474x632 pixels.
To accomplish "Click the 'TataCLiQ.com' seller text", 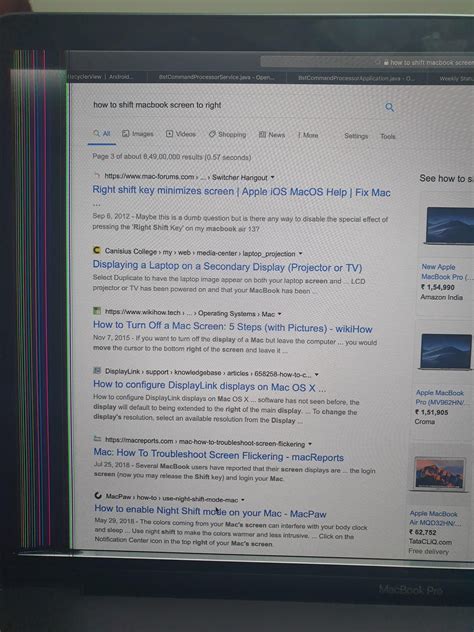I will [430, 542].
